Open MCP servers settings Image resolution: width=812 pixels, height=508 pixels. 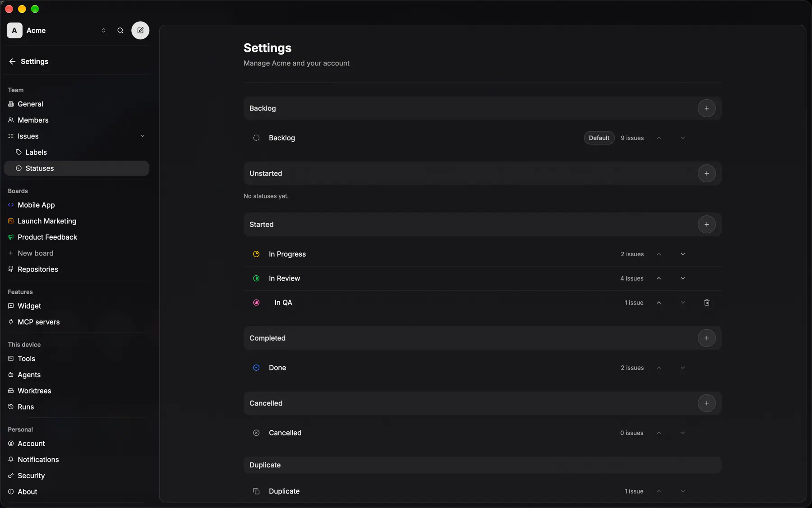click(x=76, y=322)
